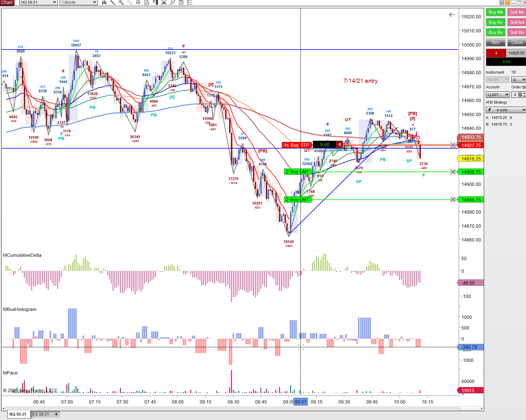Click the green 14908.75 price marker
Viewport: 526px width, 420px height.
coord(470,172)
